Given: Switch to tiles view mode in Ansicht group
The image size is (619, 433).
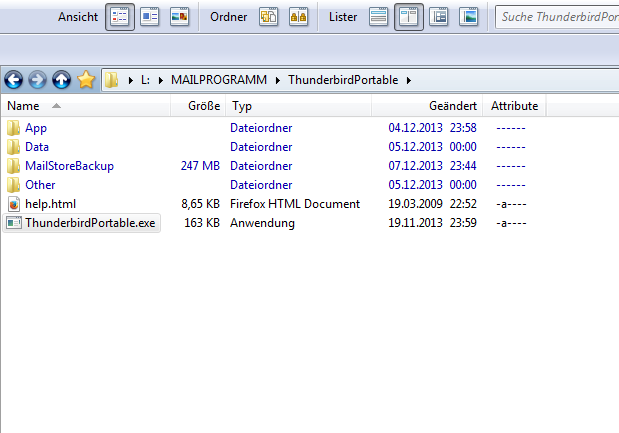Looking at the screenshot, I should [150, 17].
